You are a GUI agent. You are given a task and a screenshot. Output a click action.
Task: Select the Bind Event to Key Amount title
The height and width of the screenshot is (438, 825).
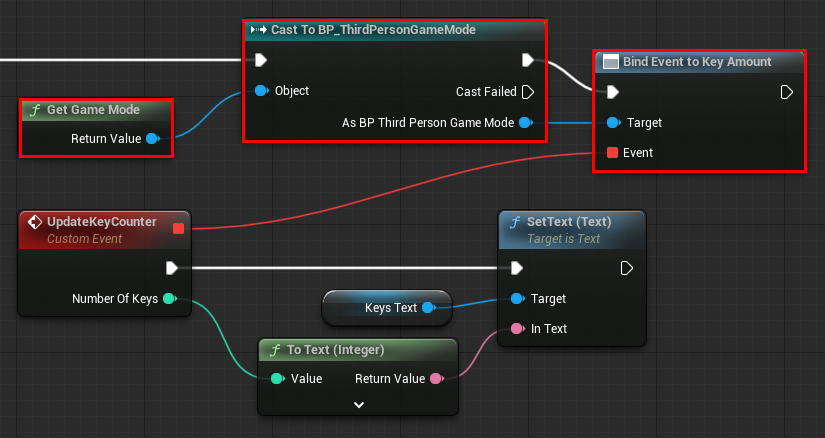tap(697, 61)
